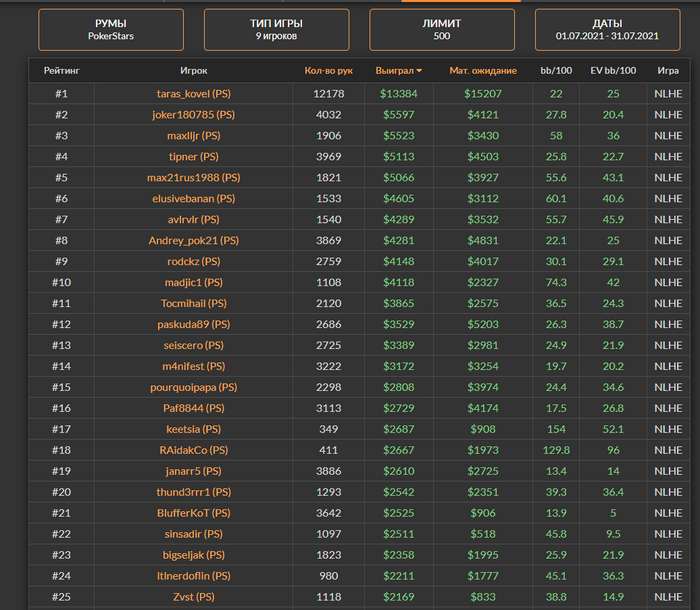Click the EV bb/100 column header
The width and height of the screenshot is (700, 610).
613,71
